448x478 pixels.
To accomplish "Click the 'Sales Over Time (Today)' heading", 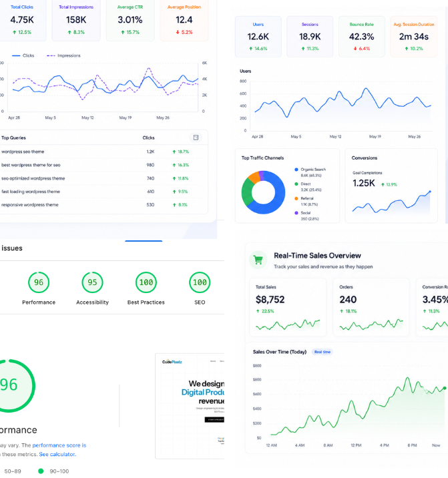I will coord(280,352).
